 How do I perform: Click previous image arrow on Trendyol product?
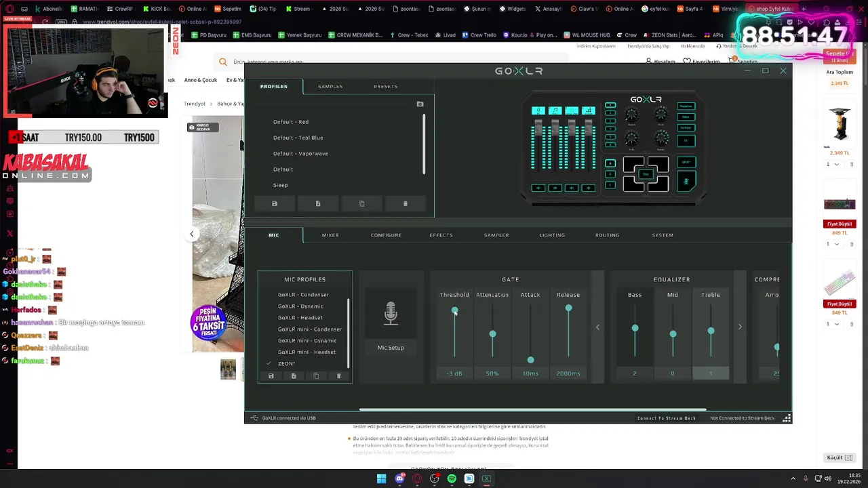coord(191,234)
